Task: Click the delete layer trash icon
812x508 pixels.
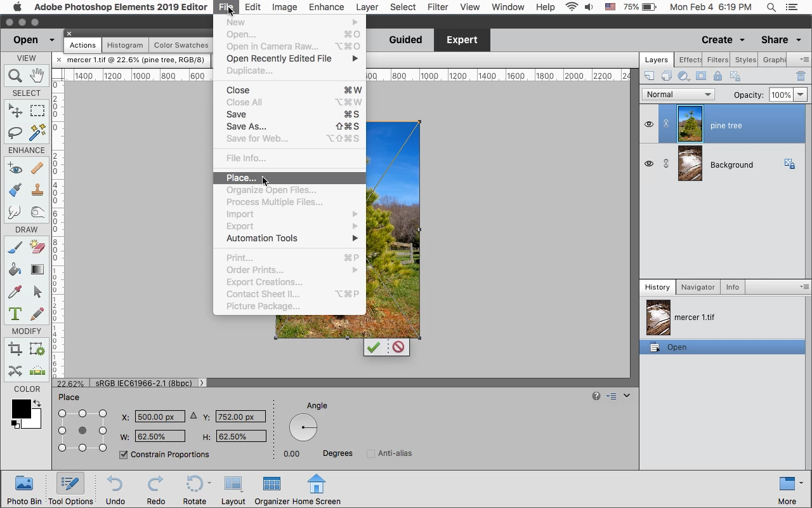Action: [x=801, y=76]
